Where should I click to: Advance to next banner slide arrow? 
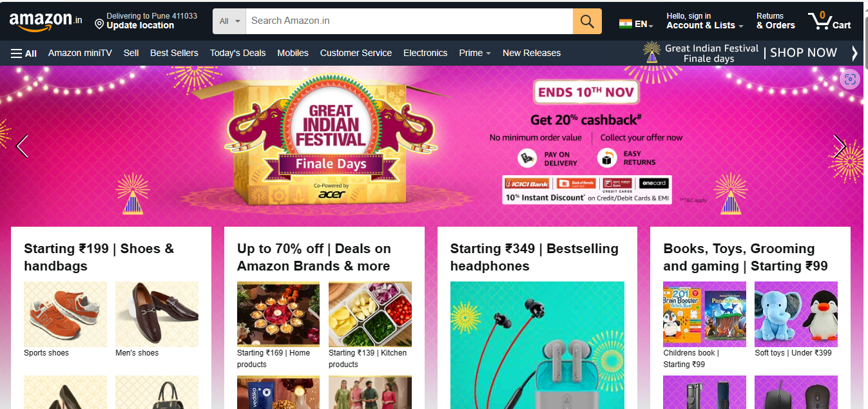pos(839,146)
